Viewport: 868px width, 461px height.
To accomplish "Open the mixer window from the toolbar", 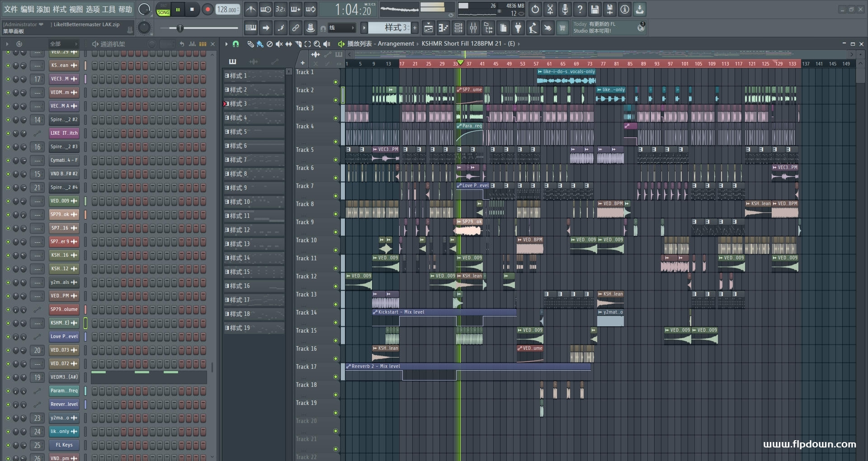I will coord(473,28).
